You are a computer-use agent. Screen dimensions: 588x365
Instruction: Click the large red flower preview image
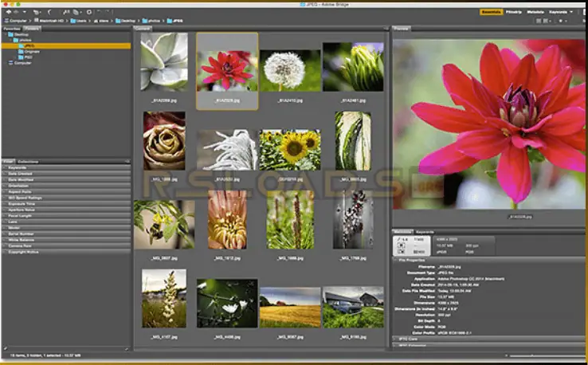click(489, 124)
